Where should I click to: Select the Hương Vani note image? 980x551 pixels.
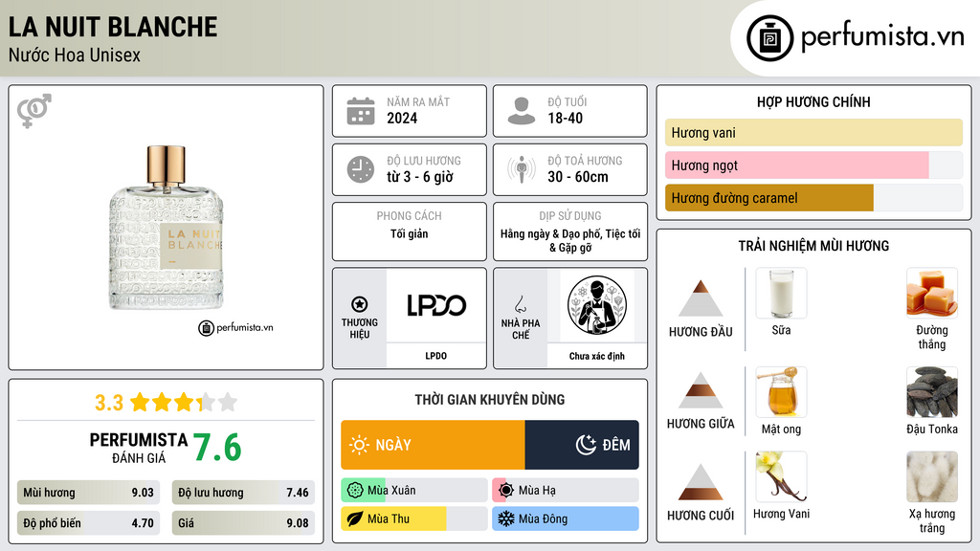[781, 476]
